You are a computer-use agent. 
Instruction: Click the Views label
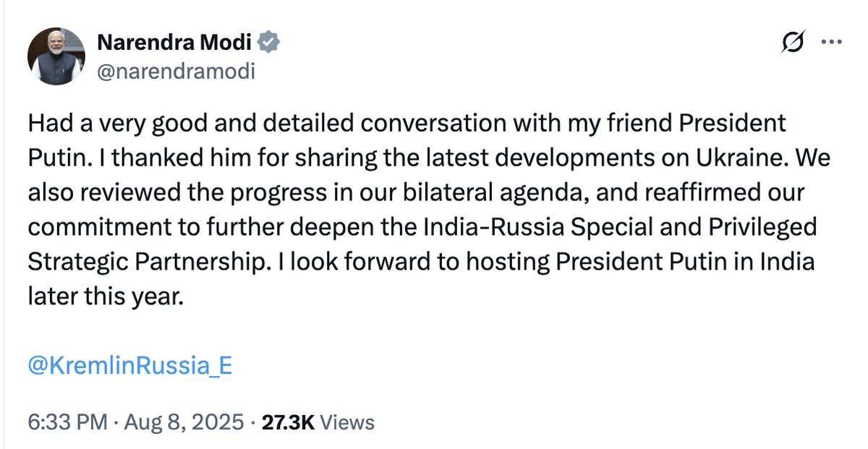click(x=347, y=422)
